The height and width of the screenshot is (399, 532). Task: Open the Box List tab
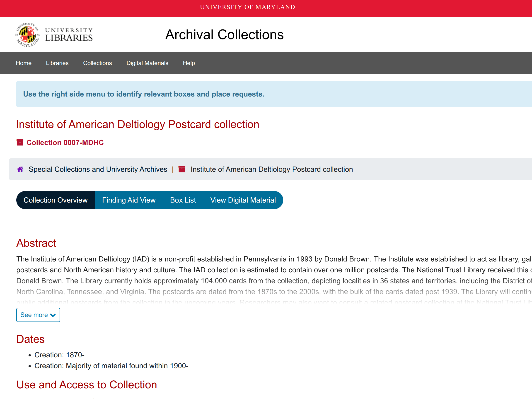[183, 200]
